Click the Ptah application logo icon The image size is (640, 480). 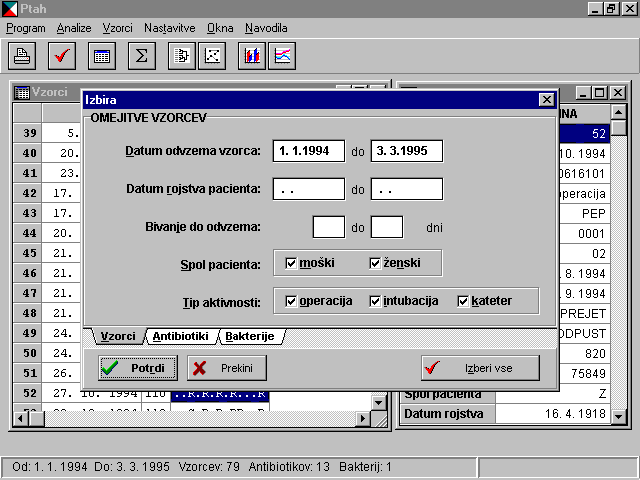tap(10, 9)
